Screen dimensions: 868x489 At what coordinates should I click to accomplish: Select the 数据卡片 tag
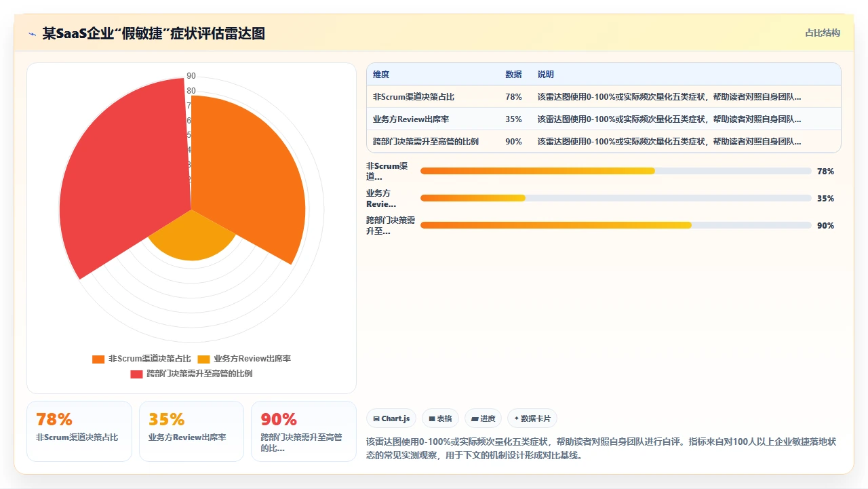point(532,418)
